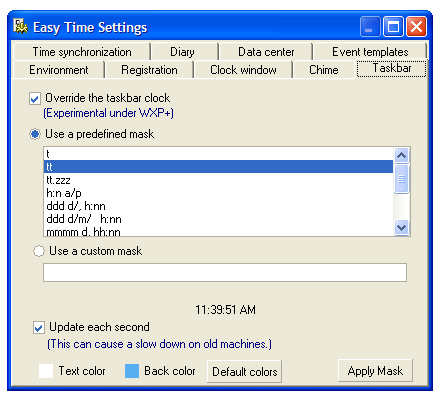Select the Taskbar tab

click(392, 68)
